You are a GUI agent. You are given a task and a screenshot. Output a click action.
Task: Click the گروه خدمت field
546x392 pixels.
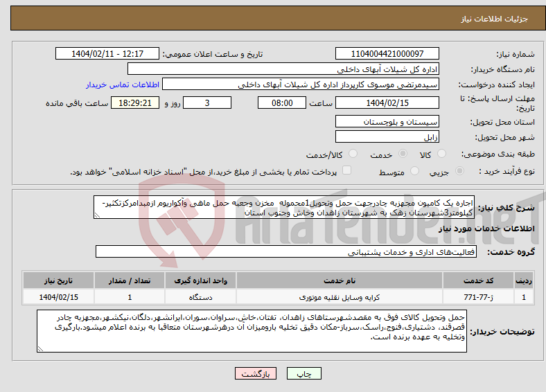[x=286, y=251]
